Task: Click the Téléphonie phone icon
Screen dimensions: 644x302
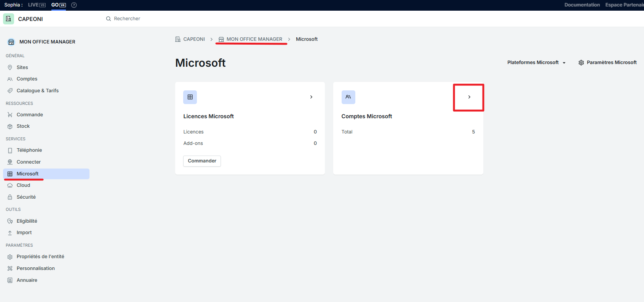Action: (10, 150)
